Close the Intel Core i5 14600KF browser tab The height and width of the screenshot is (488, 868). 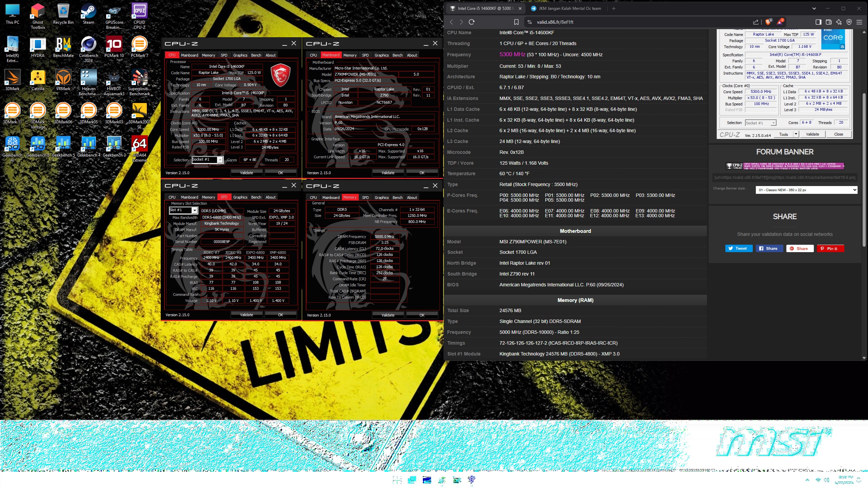520,8
